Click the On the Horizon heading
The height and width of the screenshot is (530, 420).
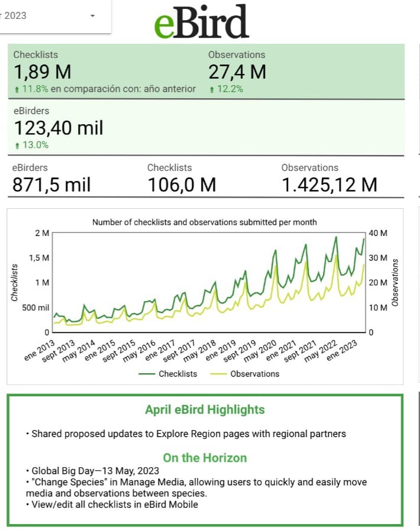click(205, 458)
